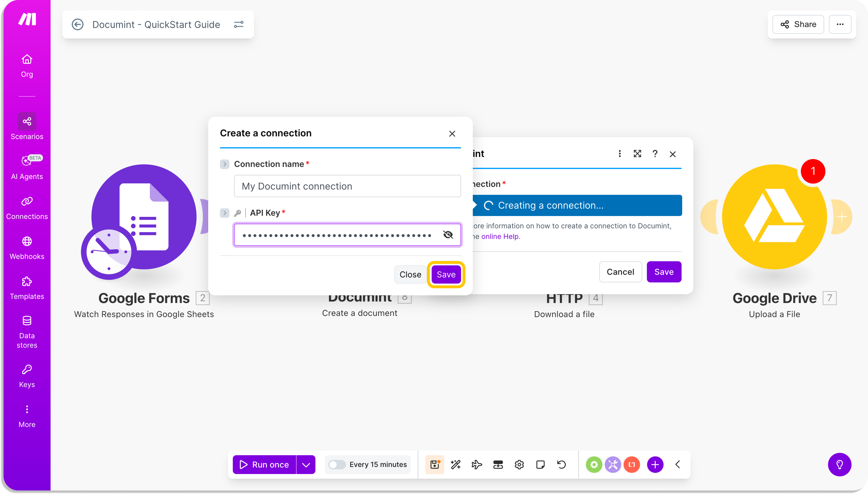Click the auto-align magic wand icon
The width and height of the screenshot is (868, 494).
(455, 465)
